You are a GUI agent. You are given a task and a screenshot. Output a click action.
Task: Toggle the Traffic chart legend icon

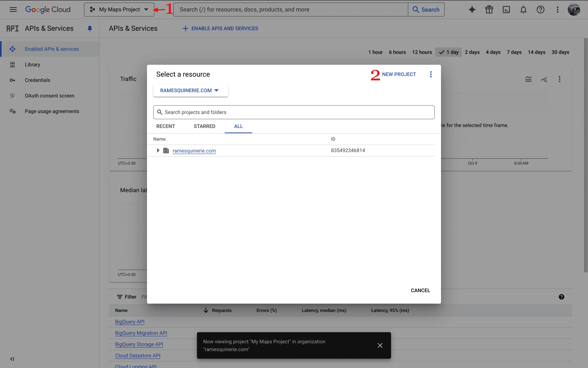(528, 79)
